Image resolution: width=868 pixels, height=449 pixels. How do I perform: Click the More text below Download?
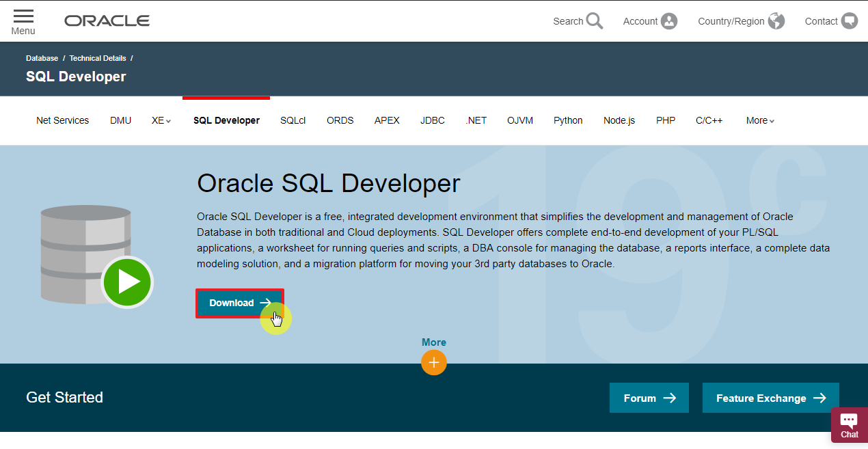click(x=434, y=342)
